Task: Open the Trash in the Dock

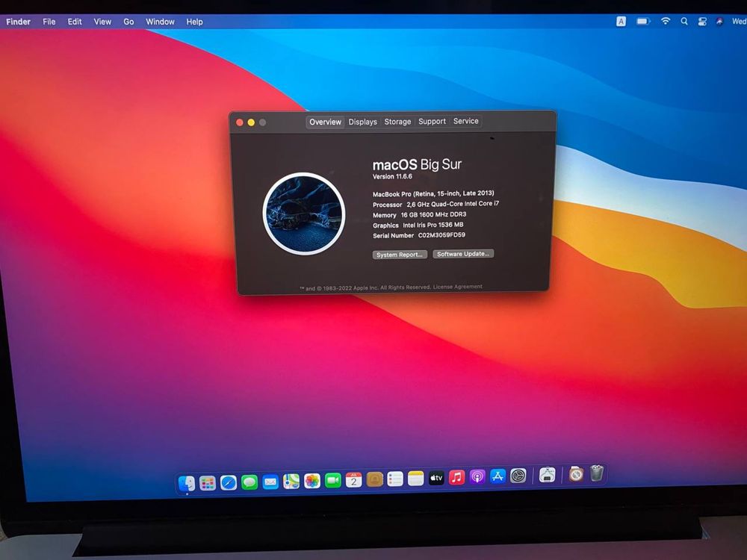Action: pos(596,473)
